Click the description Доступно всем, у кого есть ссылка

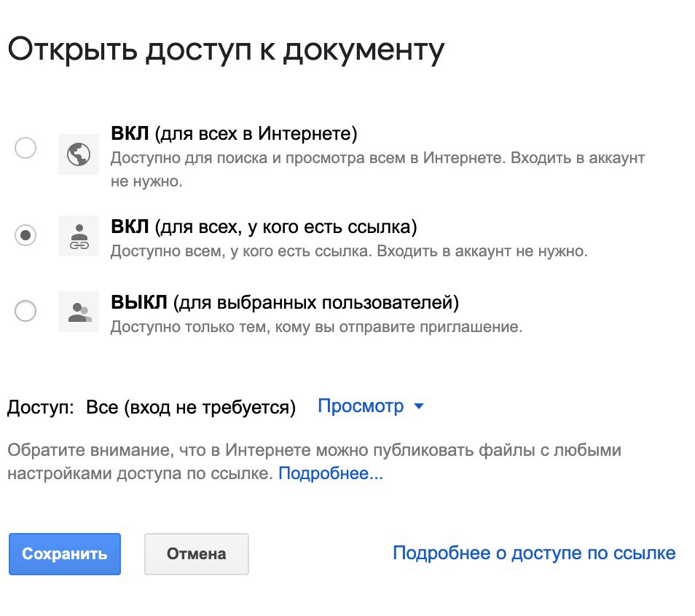coord(348,252)
